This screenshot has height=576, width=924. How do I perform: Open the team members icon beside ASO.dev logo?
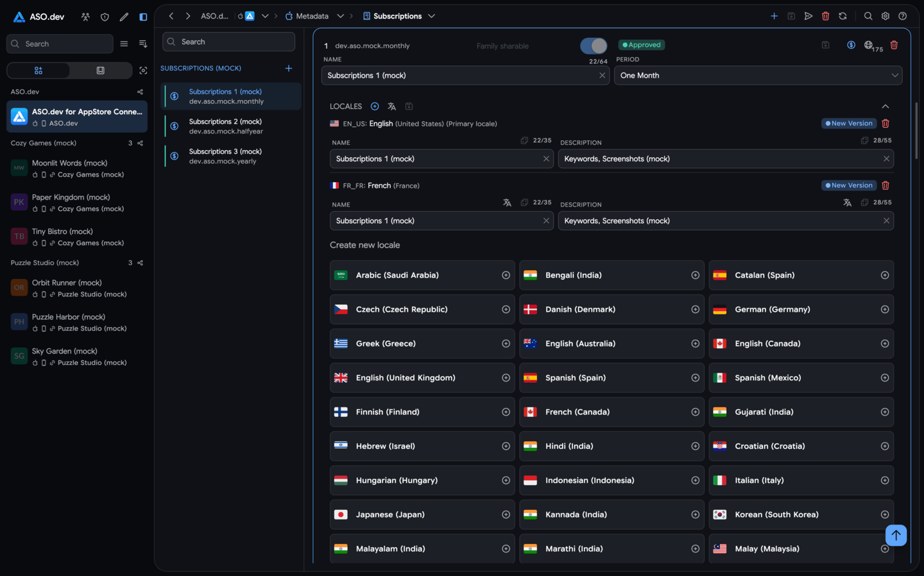point(85,17)
